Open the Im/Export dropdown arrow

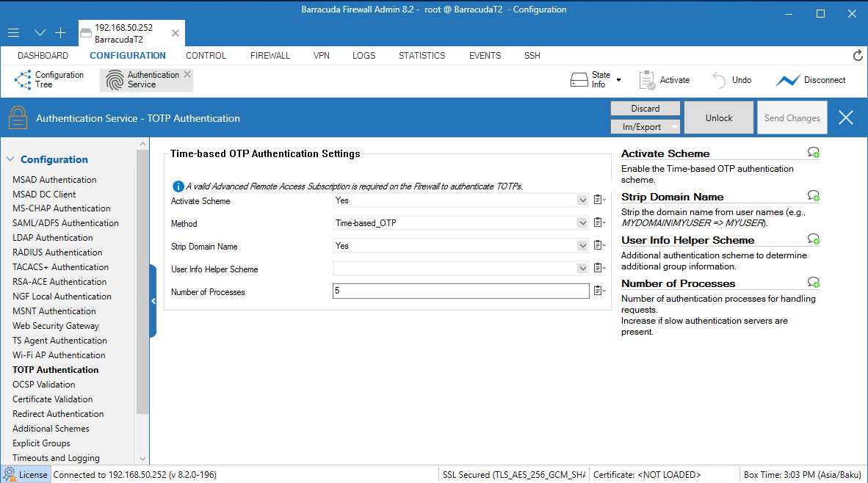point(673,127)
